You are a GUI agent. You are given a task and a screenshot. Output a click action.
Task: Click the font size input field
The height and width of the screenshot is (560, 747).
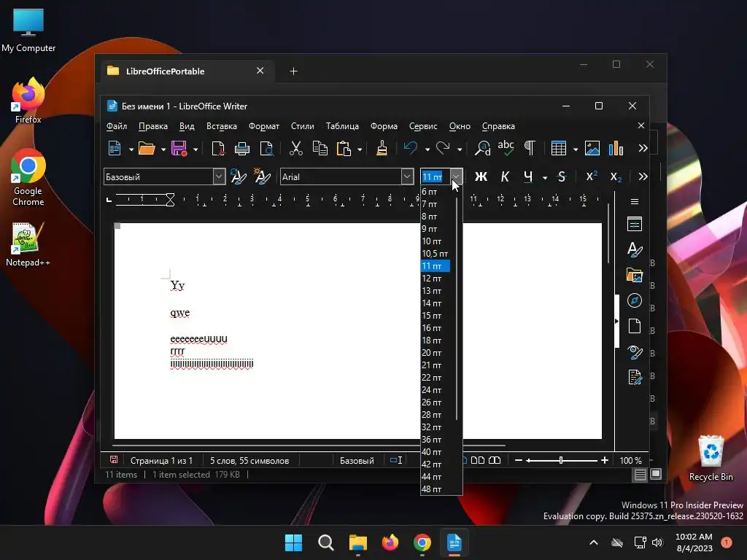435,176
